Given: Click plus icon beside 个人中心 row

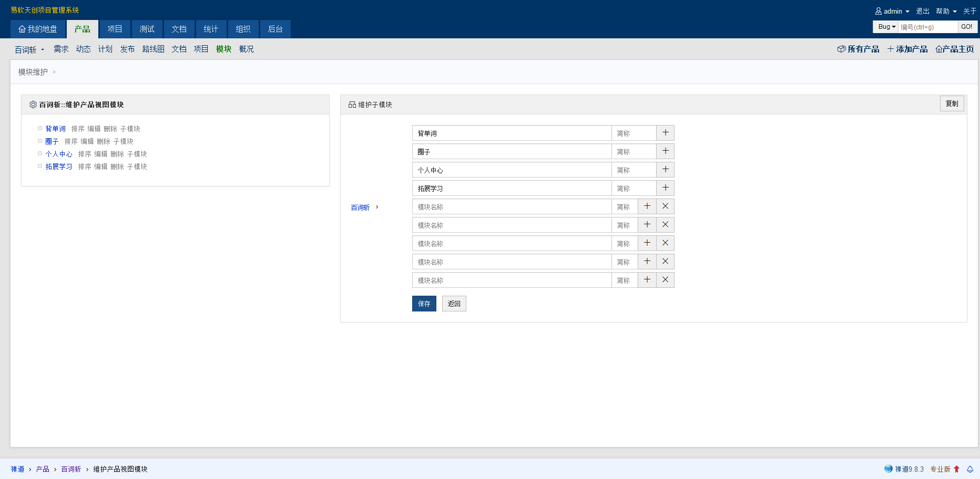Looking at the screenshot, I should (x=665, y=170).
